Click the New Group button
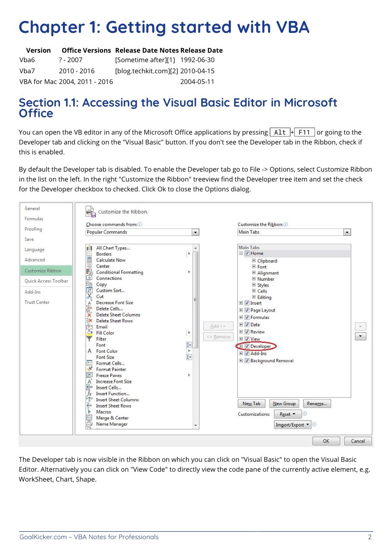392x554 pixels. (284, 404)
